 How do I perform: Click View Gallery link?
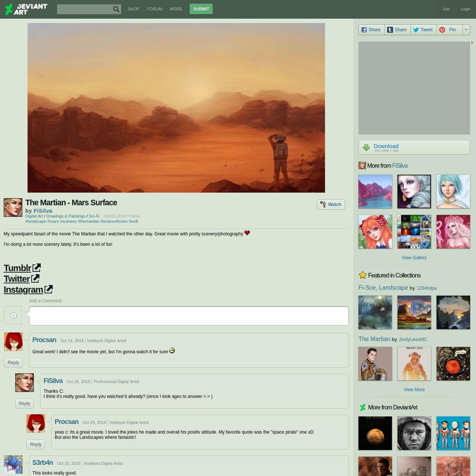[414, 258]
